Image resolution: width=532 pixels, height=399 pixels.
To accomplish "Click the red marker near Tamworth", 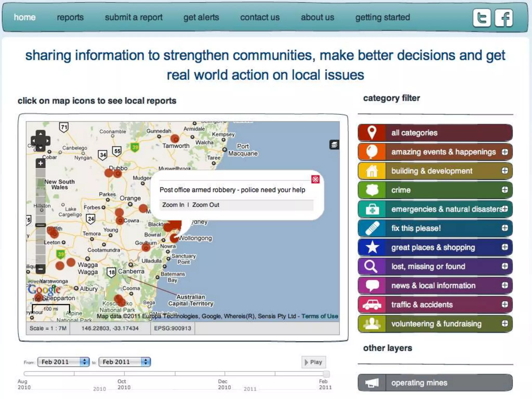I will tap(175, 138).
